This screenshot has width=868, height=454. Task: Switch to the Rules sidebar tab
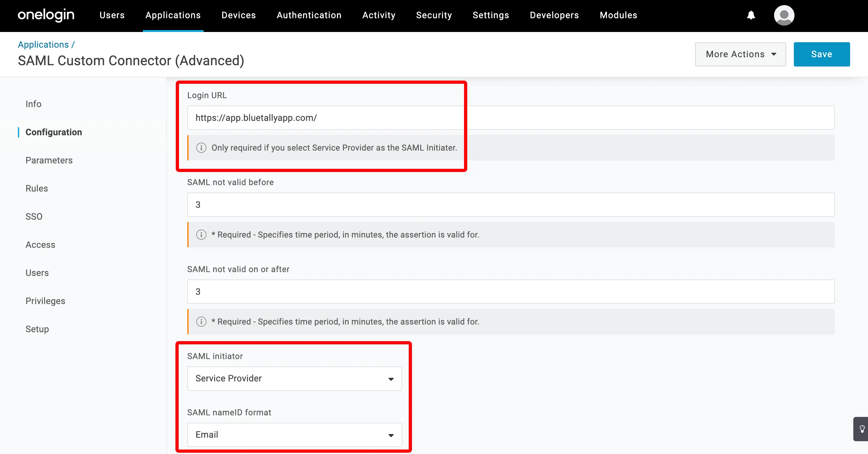[37, 188]
